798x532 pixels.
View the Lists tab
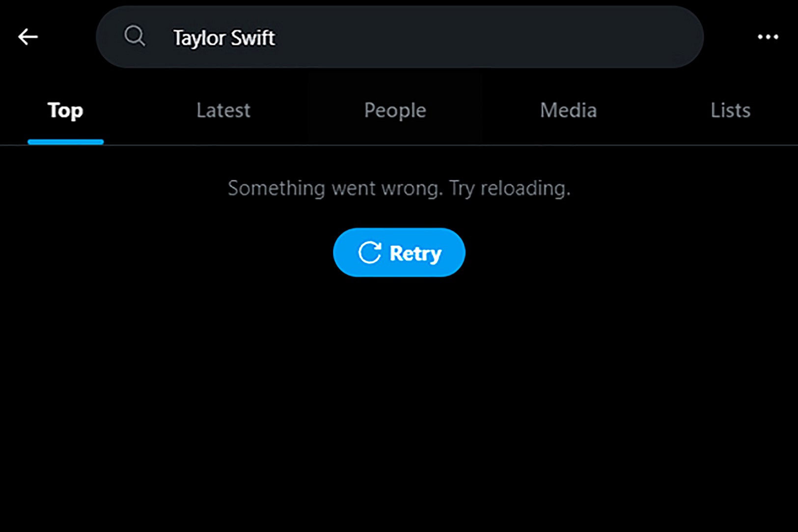(x=730, y=110)
